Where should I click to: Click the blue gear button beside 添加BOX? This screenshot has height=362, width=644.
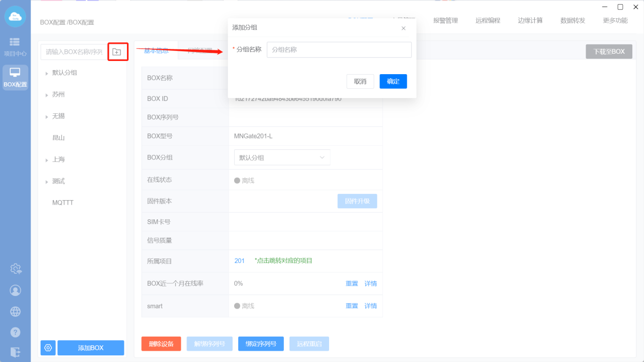pyautogui.click(x=48, y=348)
